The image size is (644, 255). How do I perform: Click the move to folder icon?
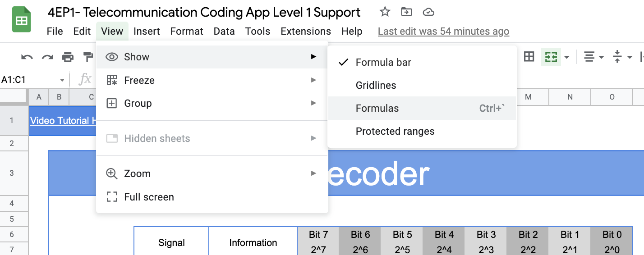coord(406,12)
